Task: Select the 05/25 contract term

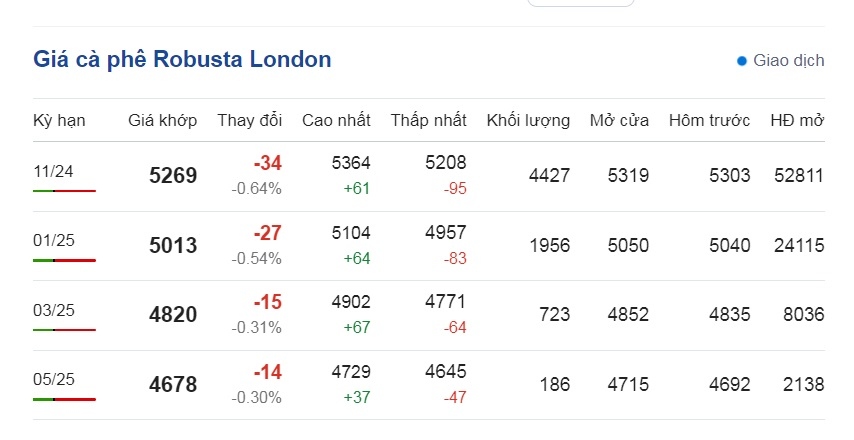Action: click(53, 379)
